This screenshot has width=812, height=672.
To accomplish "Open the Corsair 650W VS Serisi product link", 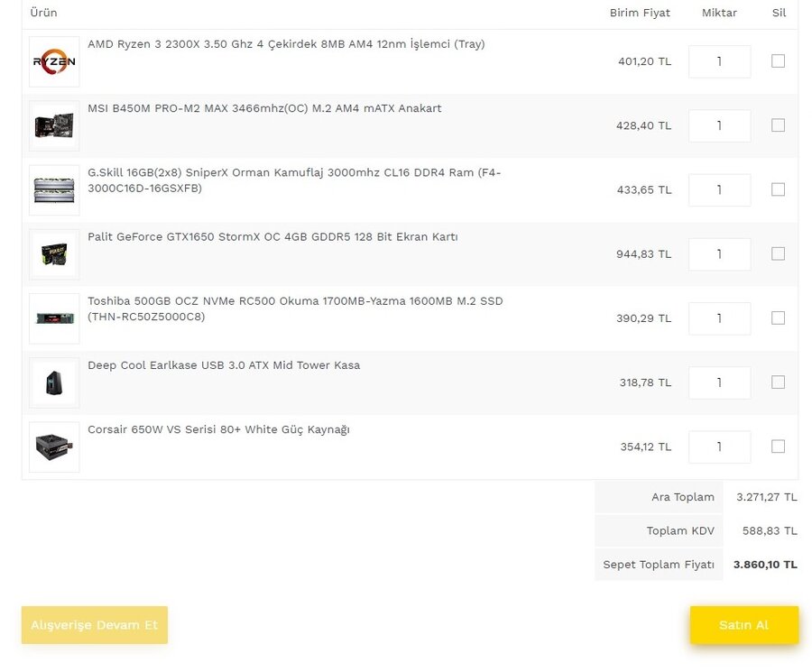I will click(x=218, y=429).
